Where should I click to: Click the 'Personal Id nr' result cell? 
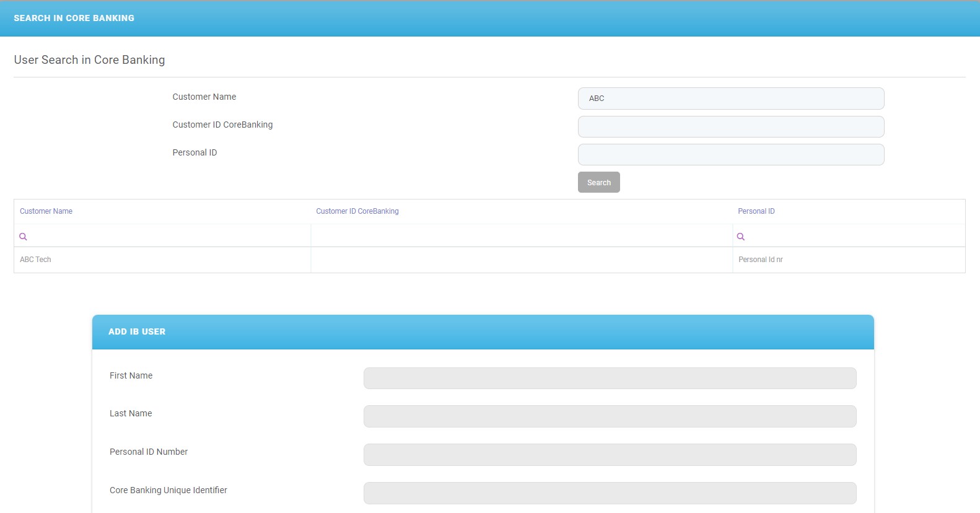[760, 260]
